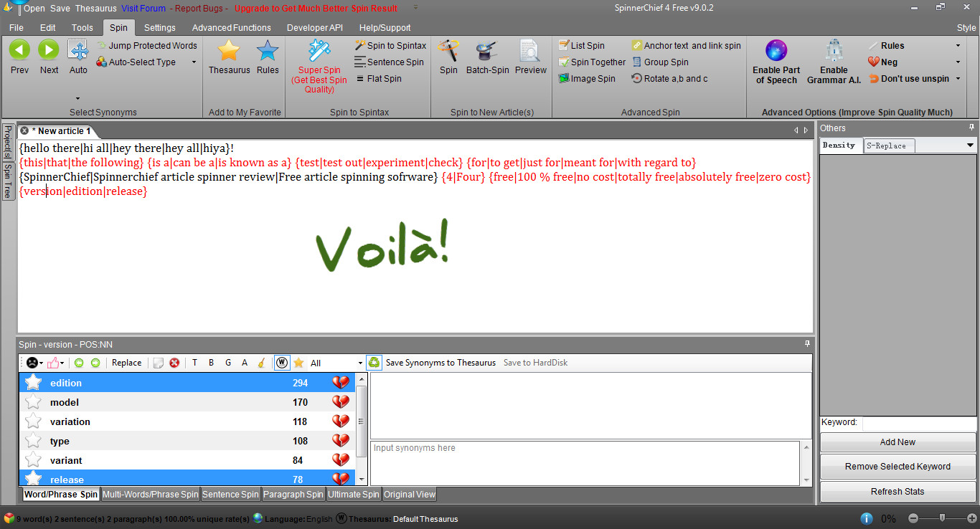The image size is (980, 529).
Task: Click Save Synonyms to Thesaurus
Action: point(440,363)
